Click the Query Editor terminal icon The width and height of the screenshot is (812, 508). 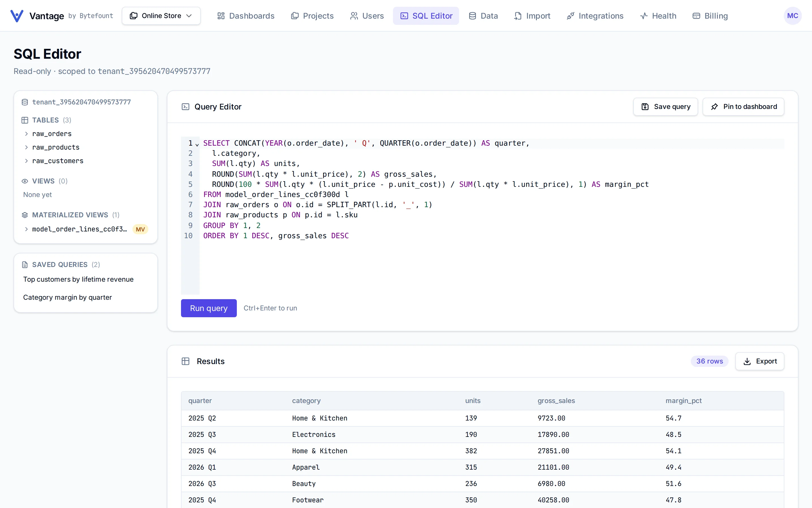point(186,107)
